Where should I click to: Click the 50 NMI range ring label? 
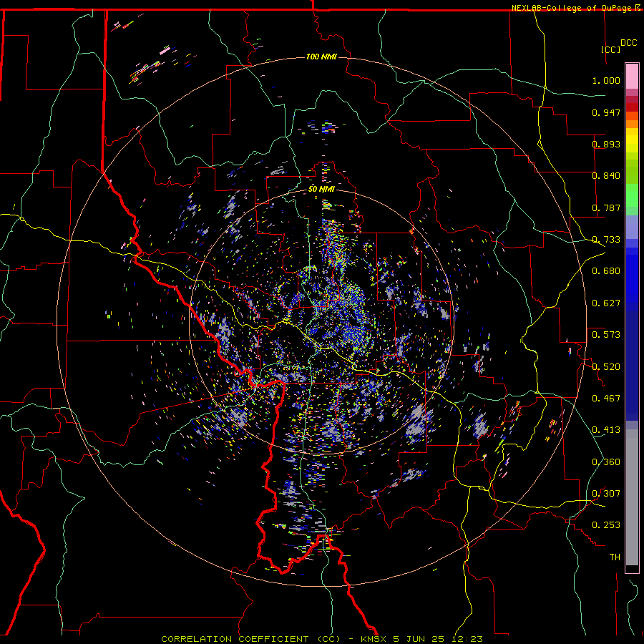321,190
